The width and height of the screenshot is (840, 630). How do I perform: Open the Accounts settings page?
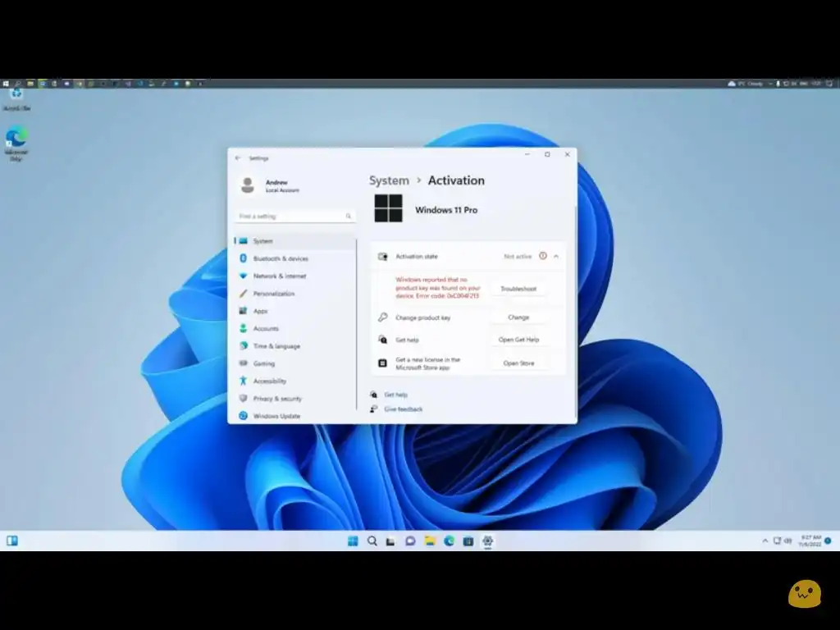pos(294,328)
